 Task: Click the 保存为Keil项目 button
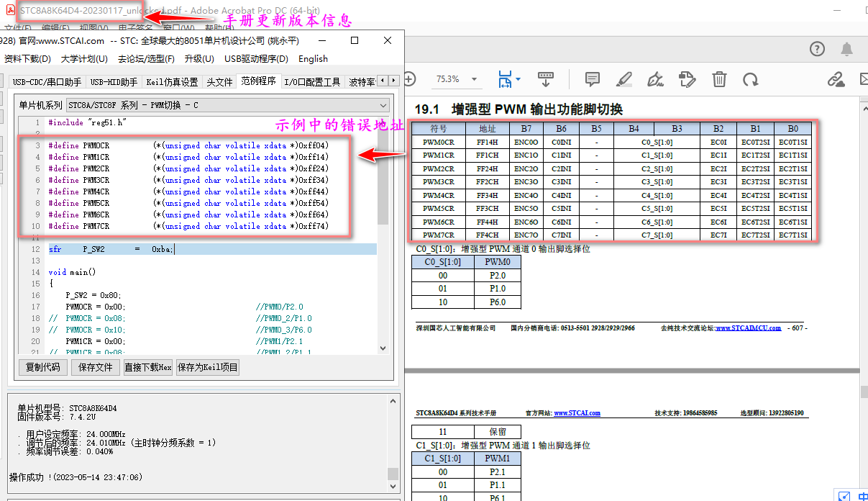207,367
